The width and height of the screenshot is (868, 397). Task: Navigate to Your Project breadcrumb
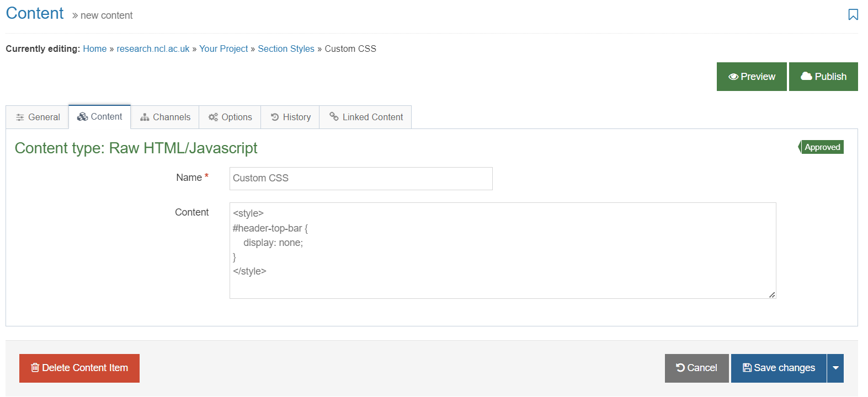click(223, 49)
